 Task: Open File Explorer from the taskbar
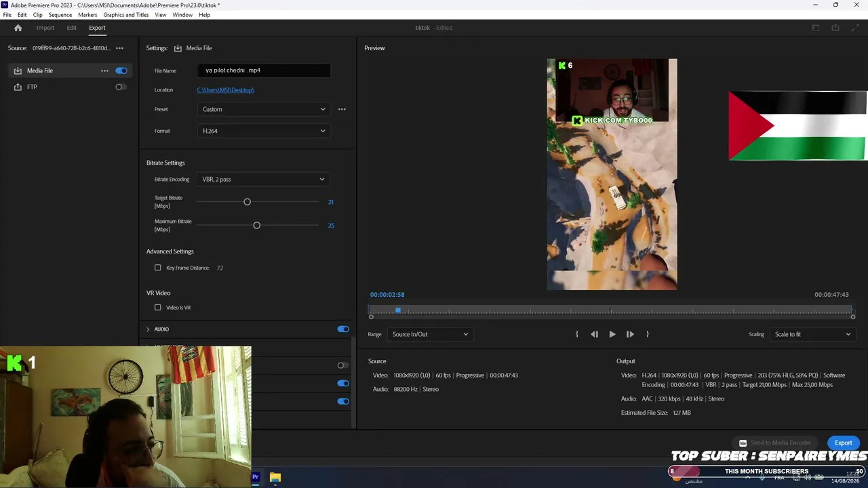pyautogui.click(x=275, y=477)
